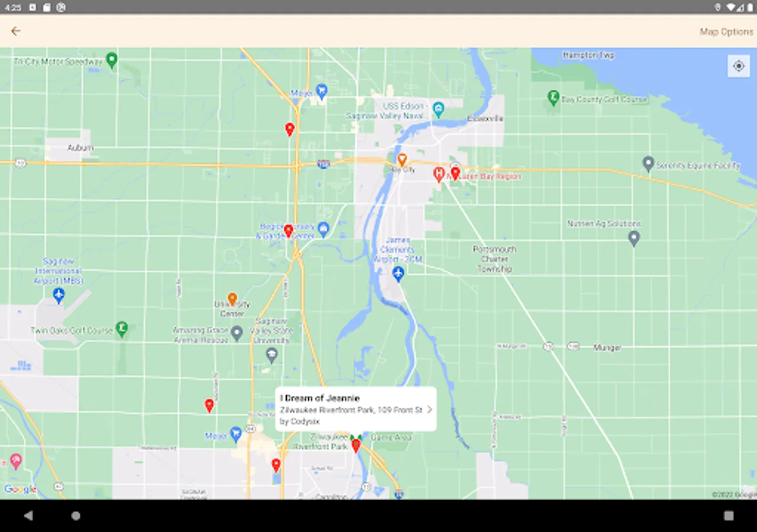Open Map Options
Image resolution: width=757 pixels, height=532 pixels.
coord(726,32)
